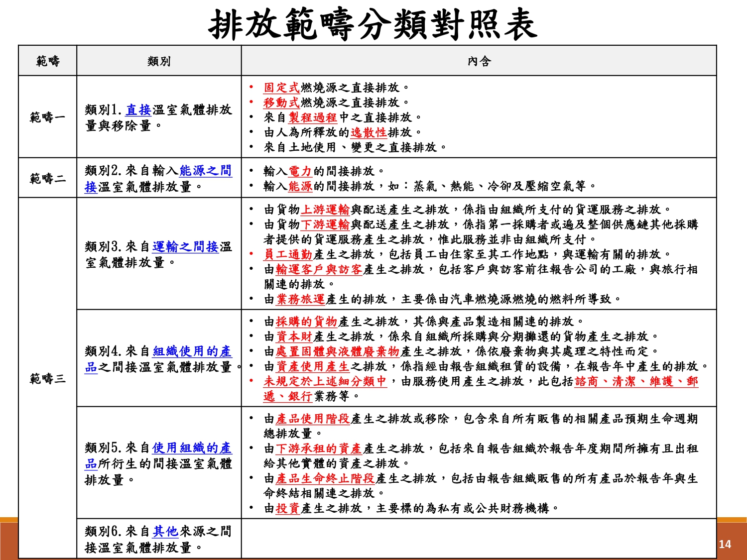Select the underlined 製程過程 phrase
This screenshot has width=747, height=560.
click(313, 117)
